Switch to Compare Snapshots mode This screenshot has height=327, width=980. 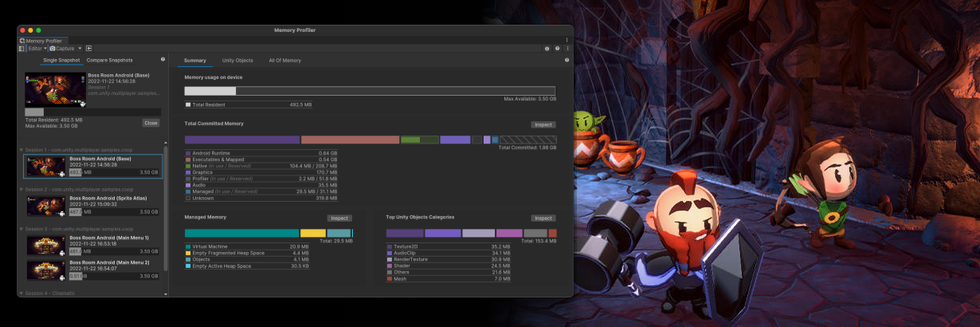[x=110, y=60]
